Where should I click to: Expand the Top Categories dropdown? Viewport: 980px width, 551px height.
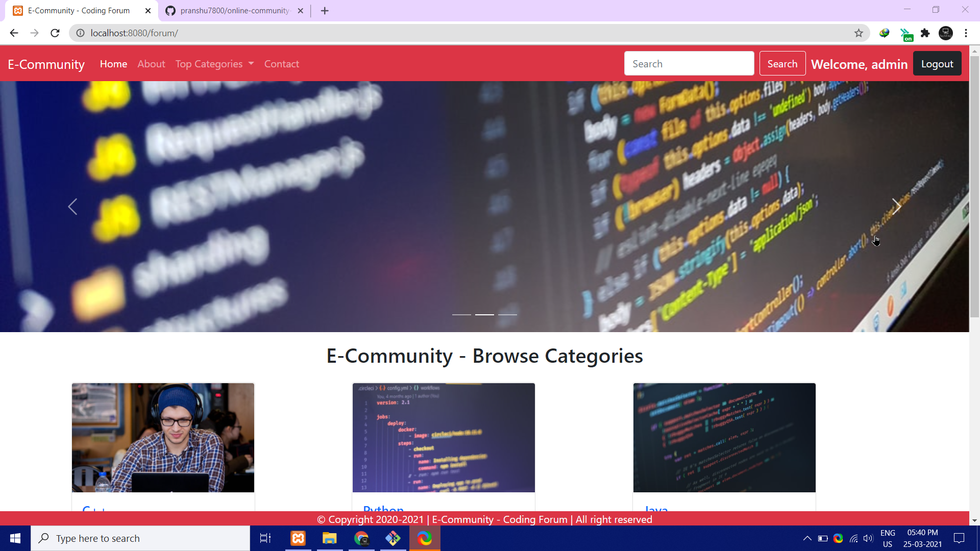214,64
